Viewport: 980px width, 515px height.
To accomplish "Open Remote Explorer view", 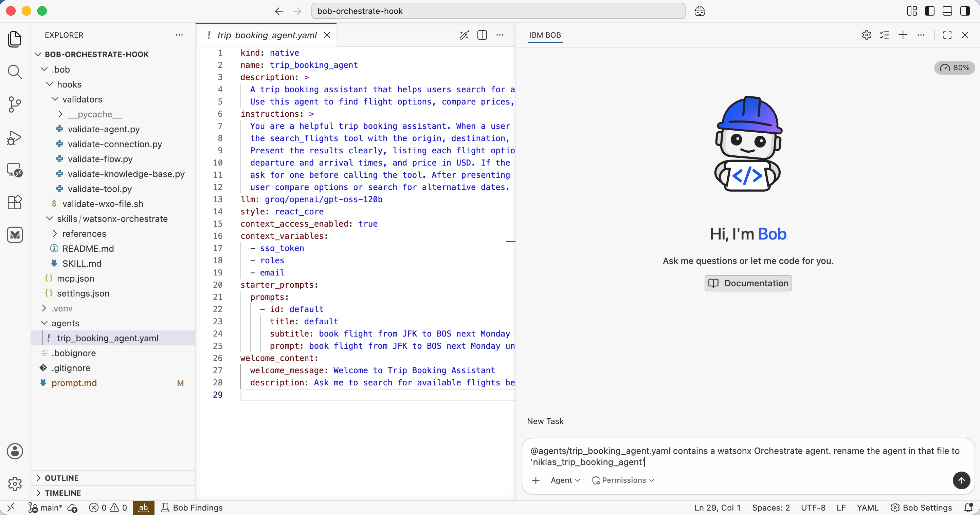I will click(15, 170).
